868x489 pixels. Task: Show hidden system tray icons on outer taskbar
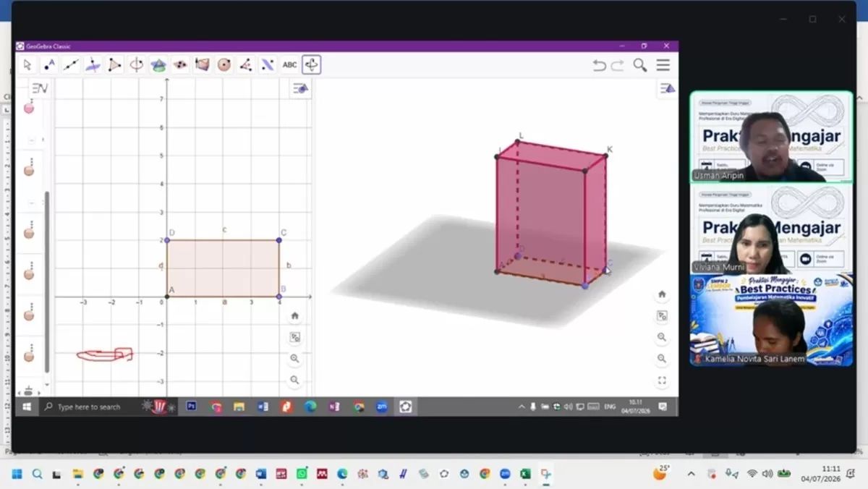click(x=691, y=474)
